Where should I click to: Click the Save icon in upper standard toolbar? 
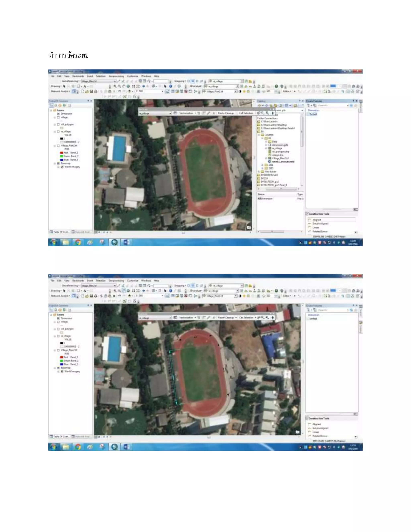tap(91, 92)
